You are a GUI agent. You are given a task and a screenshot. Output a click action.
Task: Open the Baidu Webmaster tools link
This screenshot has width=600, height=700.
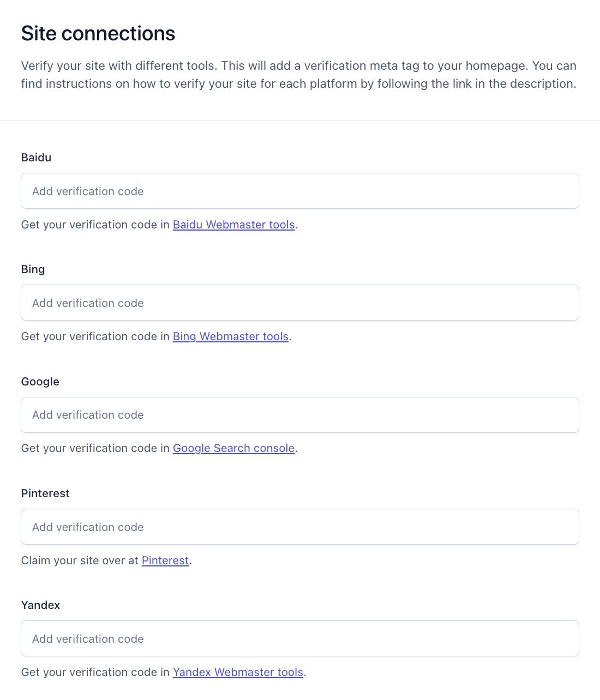(x=233, y=225)
